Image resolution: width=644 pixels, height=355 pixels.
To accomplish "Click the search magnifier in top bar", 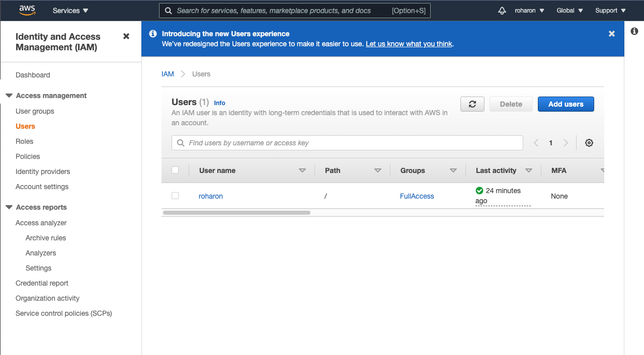I will [x=169, y=11].
